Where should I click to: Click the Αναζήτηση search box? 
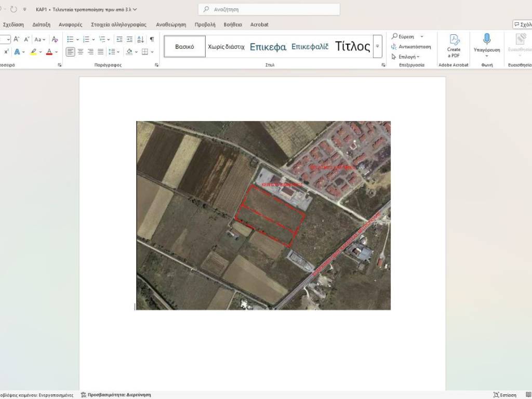(x=269, y=9)
